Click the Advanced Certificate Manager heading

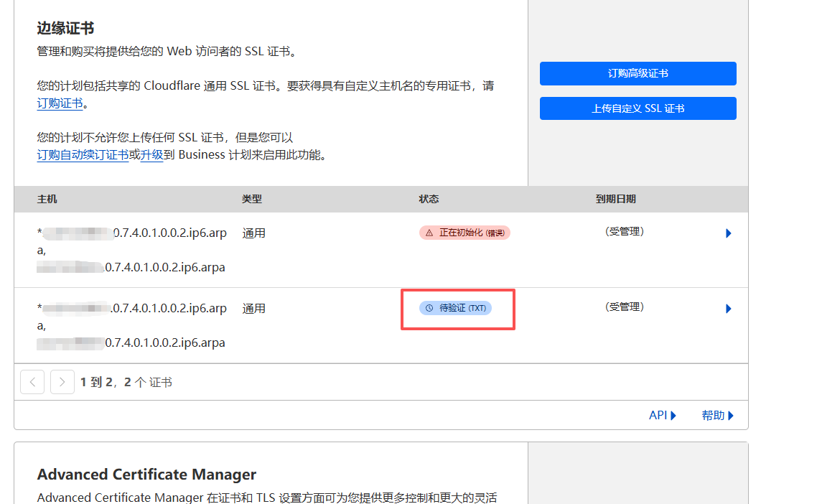click(146, 475)
